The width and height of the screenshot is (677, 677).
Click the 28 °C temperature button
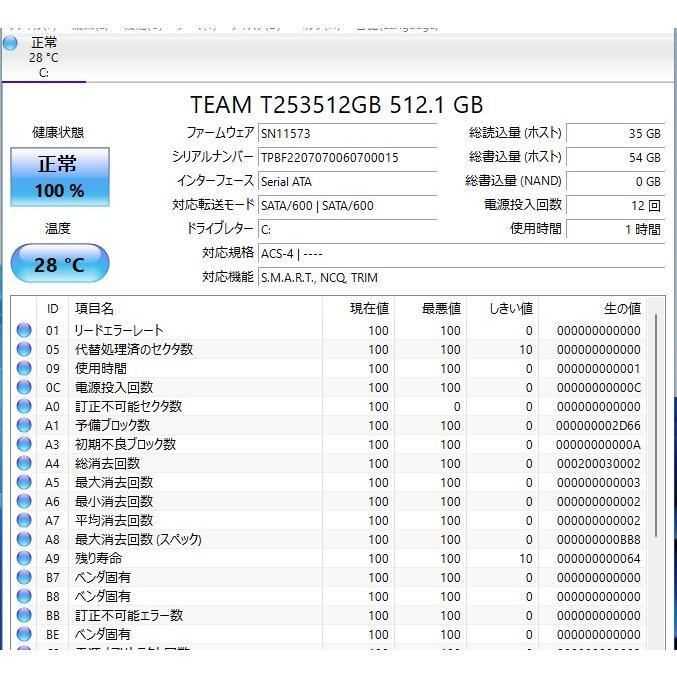[x=60, y=263]
